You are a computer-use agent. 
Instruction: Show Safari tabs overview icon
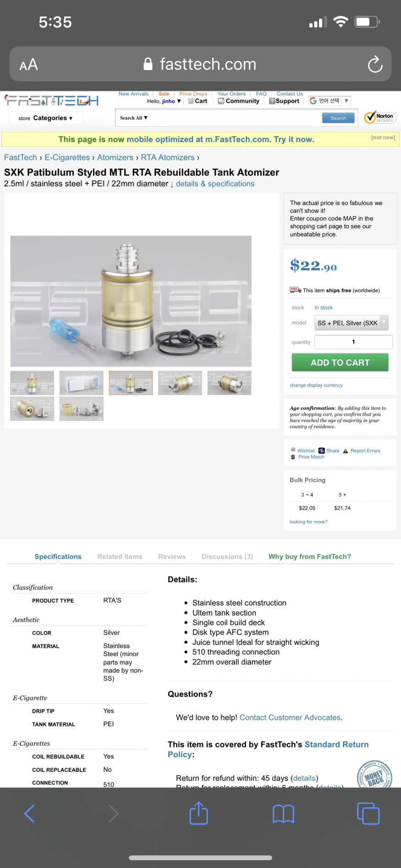(368, 813)
